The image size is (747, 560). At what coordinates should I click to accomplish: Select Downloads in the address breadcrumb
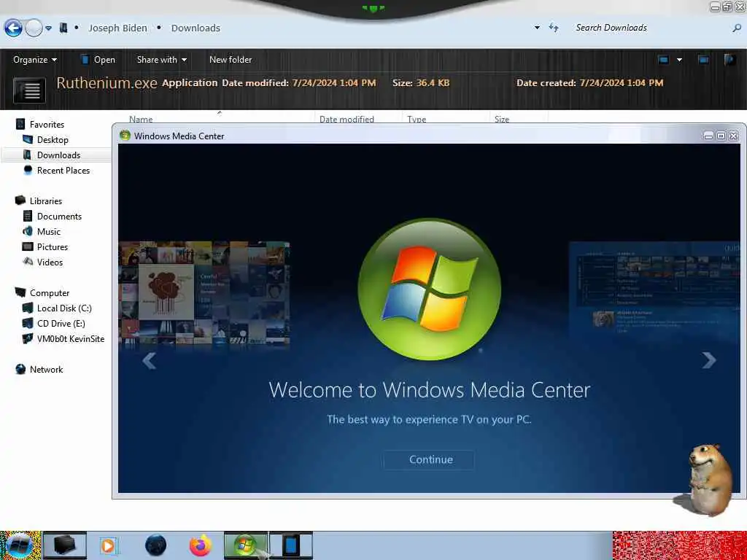point(196,28)
